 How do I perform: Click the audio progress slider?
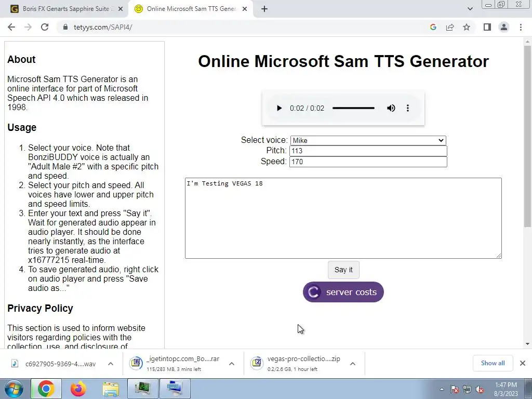tap(353, 108)
